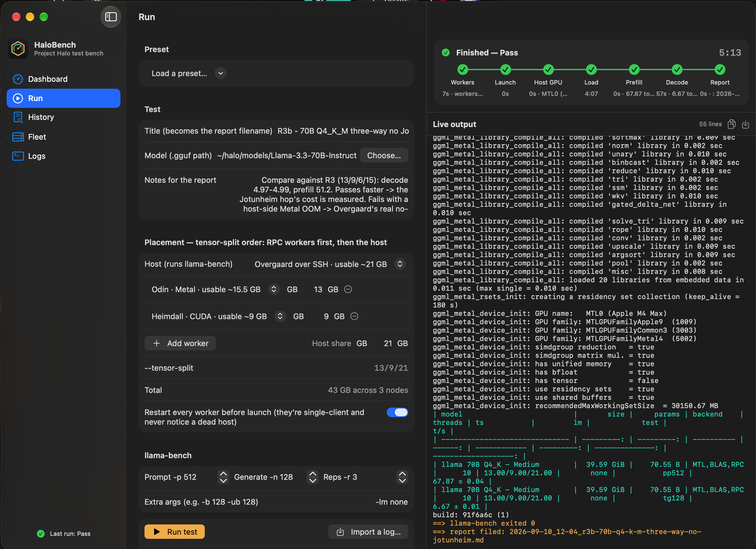756x549 pixels.
Task: Click the import icon on Import a log
Action: click(x=340, y=532)
